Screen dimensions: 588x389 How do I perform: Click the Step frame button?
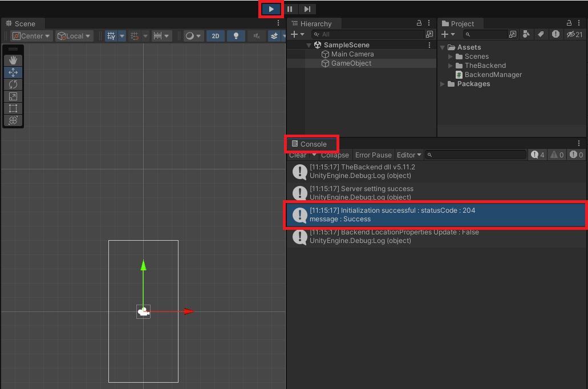click(307, 9)
